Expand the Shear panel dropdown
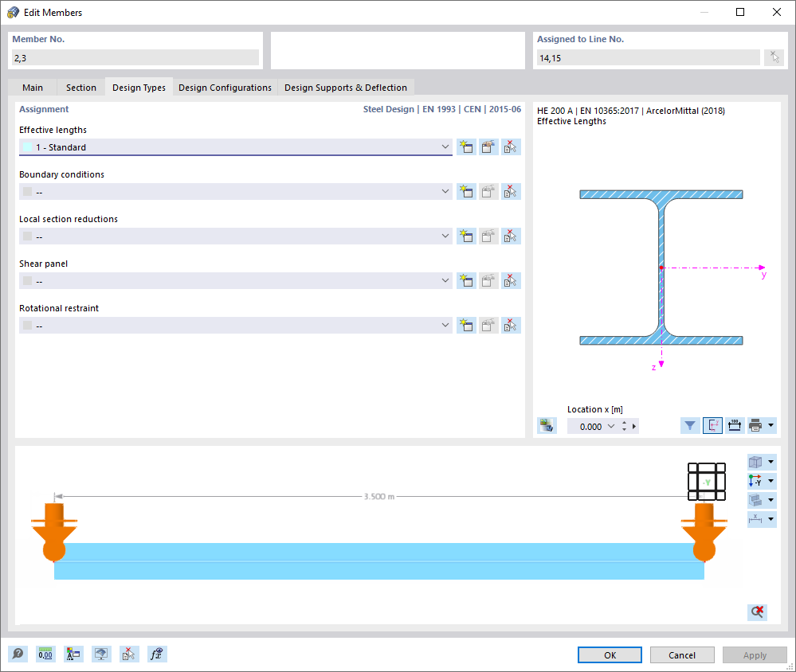Image resolution: width=796 pixels, height=672 pixels. coord(445,281)
